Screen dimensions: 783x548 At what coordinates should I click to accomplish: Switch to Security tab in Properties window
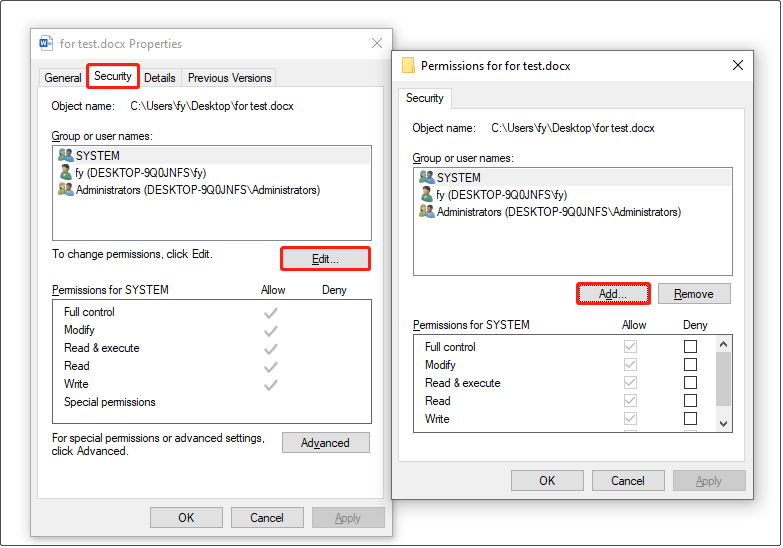click(x=113, y=76)
